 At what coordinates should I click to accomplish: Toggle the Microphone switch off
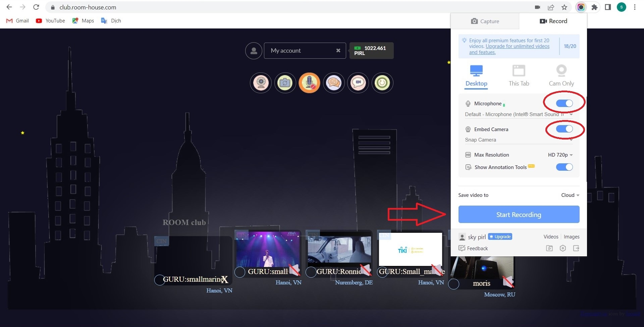click(x=564, y=103)
